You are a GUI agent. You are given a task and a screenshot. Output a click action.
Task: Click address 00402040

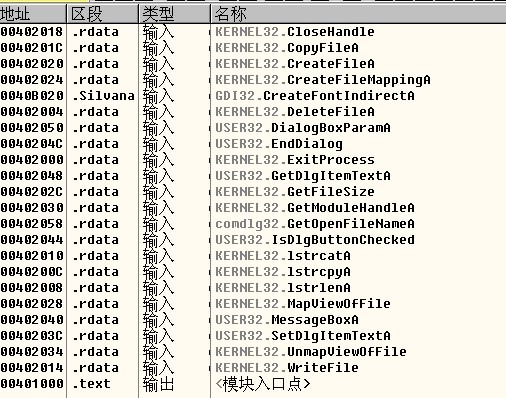(x=32, y=320)
